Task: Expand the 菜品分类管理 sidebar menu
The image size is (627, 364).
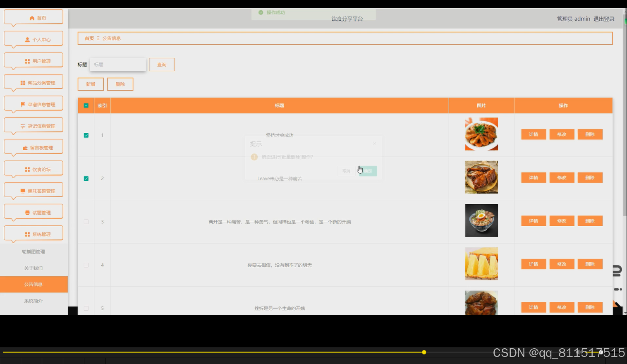Action: 34,82
